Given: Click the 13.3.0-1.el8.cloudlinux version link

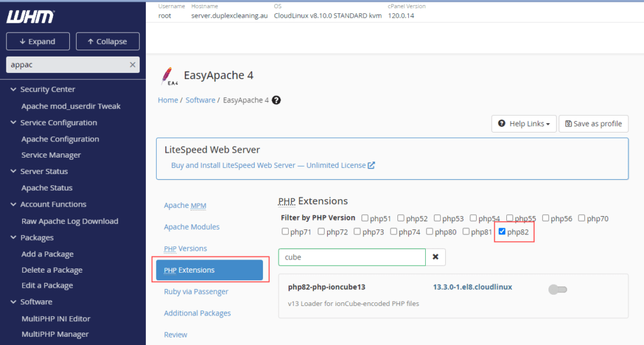Looking at the screenshot, I should click(472, 287).
